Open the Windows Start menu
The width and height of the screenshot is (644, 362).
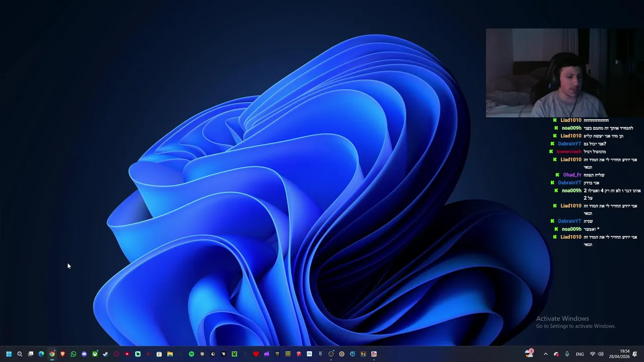point(9,354)
